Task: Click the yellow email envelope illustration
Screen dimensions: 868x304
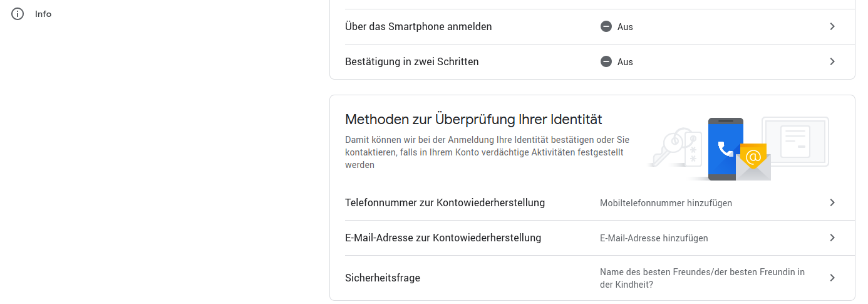Action: (x=753, y=162)
